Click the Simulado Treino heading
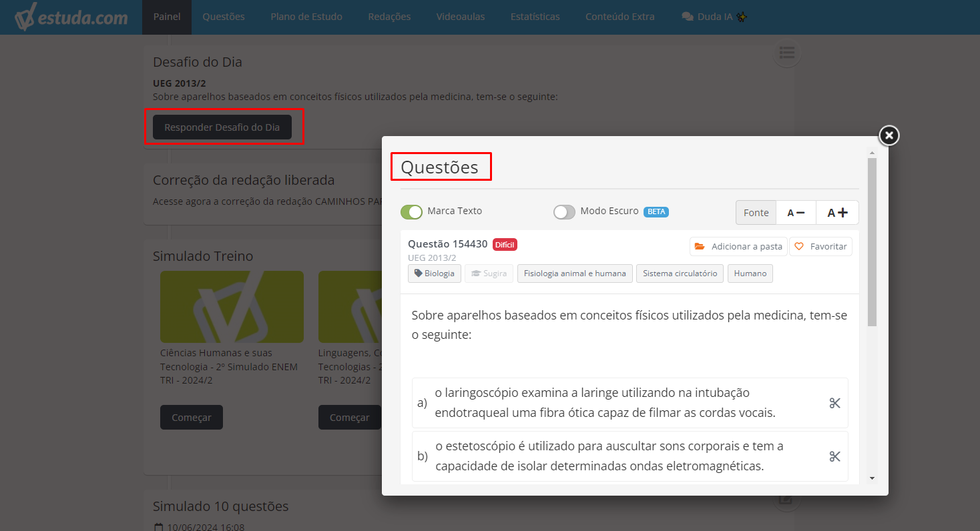 203,256
